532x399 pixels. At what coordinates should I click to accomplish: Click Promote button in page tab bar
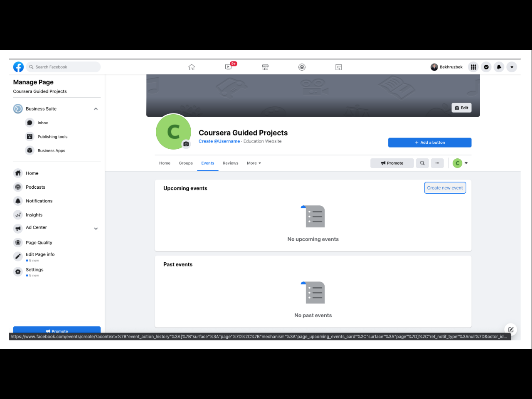[392, 163]
